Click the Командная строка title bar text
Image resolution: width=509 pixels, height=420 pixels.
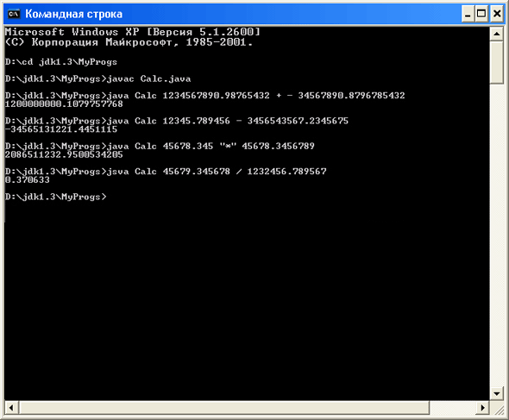(x=73, y=15)
